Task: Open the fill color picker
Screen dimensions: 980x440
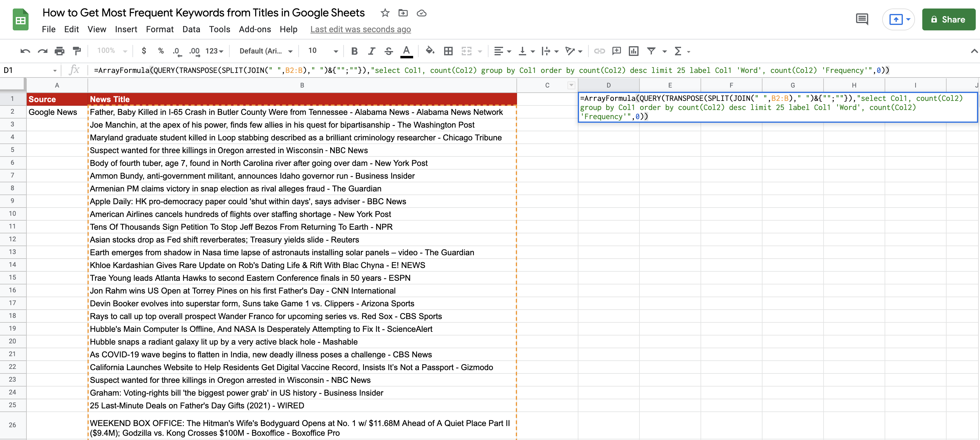Action: tap(430, 51)
